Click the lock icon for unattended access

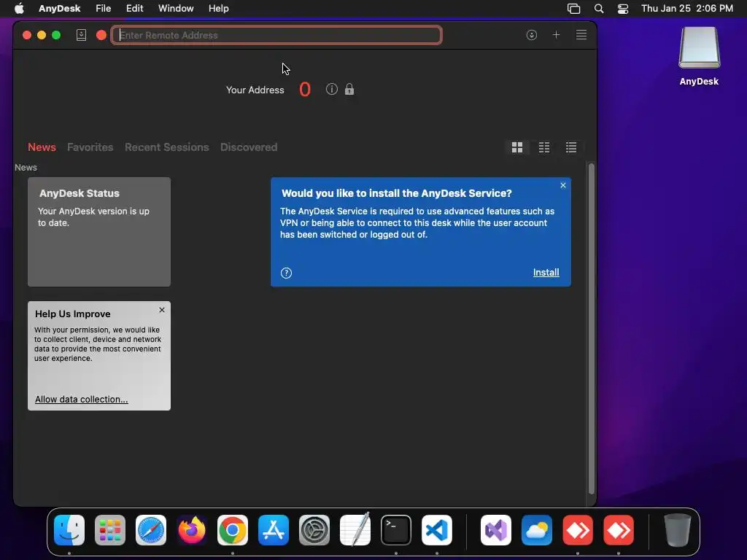coord(349,89)
